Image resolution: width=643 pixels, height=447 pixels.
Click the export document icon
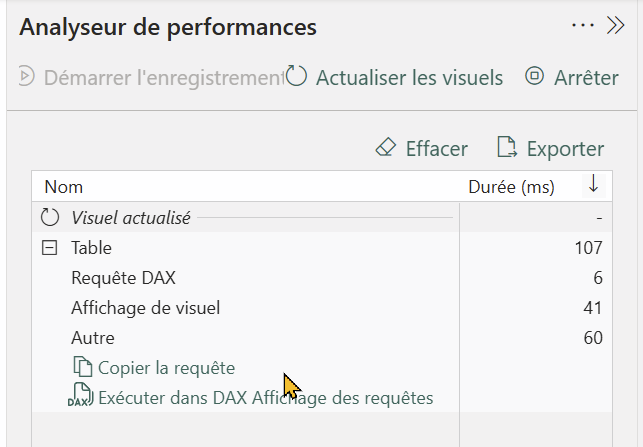click(x=507, y=147)
